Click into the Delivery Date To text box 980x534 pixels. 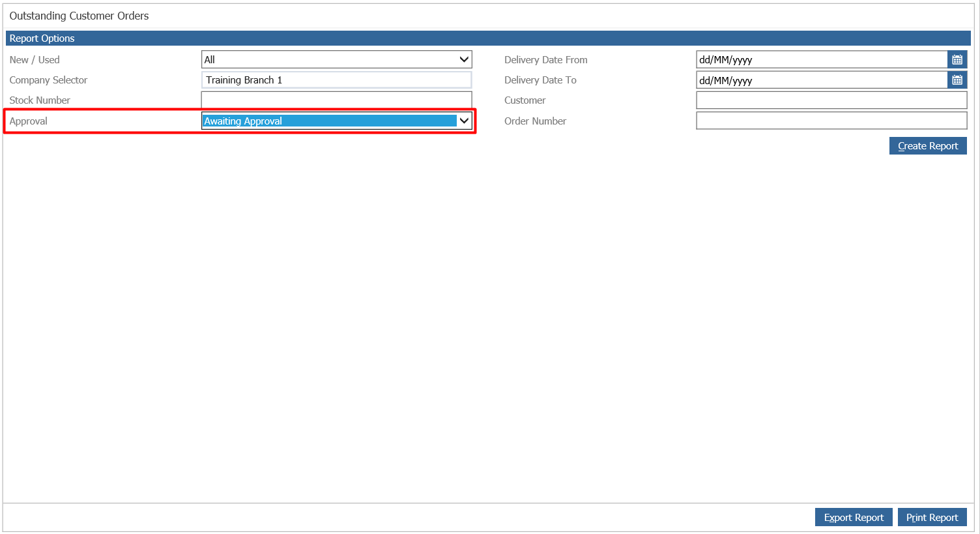click(821, 80)
